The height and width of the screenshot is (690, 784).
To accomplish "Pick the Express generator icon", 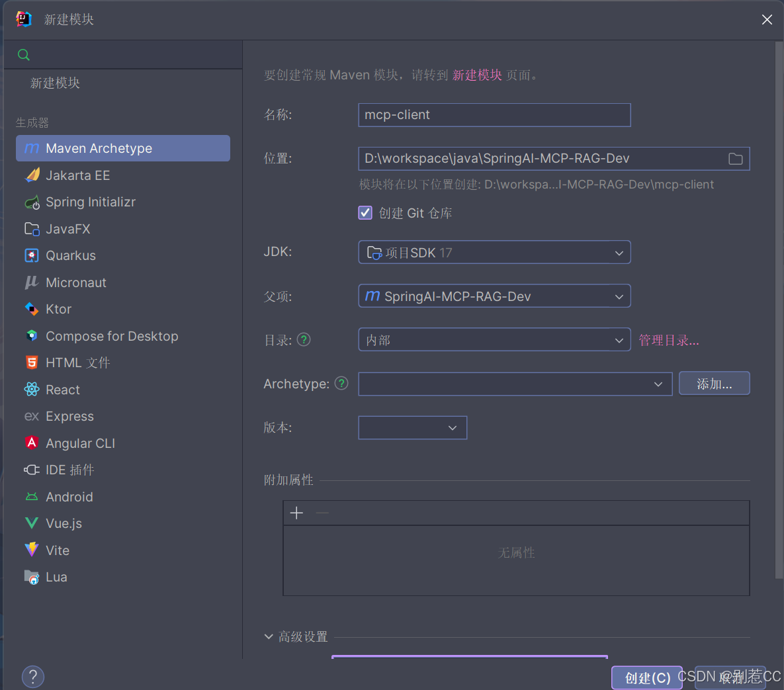I will click(32, 417).
